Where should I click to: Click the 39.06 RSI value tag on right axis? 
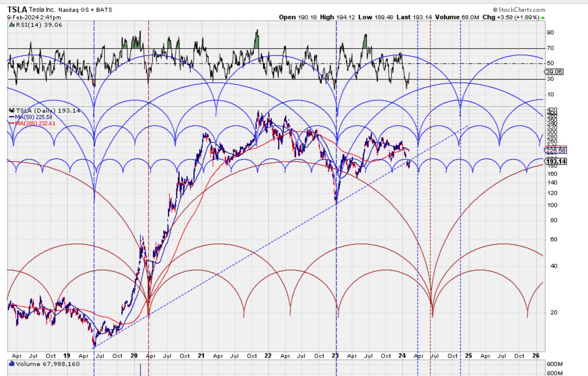(554, 72)
